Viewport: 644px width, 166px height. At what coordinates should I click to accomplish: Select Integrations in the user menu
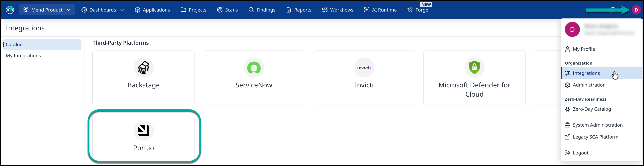pyautogui.click(x=601, y=73)
